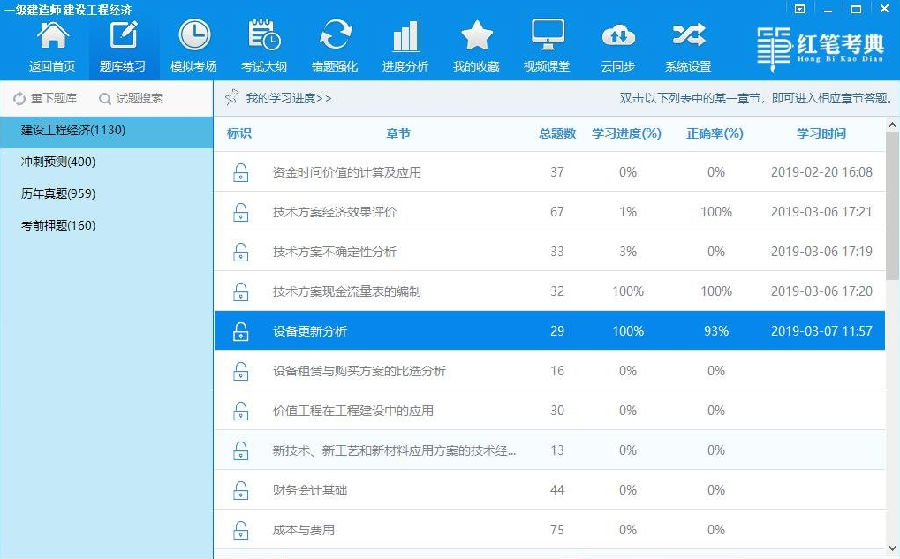This screenshot has width=900, height=559.
Task: Select chapter 设备更新分析
Action: coord(310,331)
